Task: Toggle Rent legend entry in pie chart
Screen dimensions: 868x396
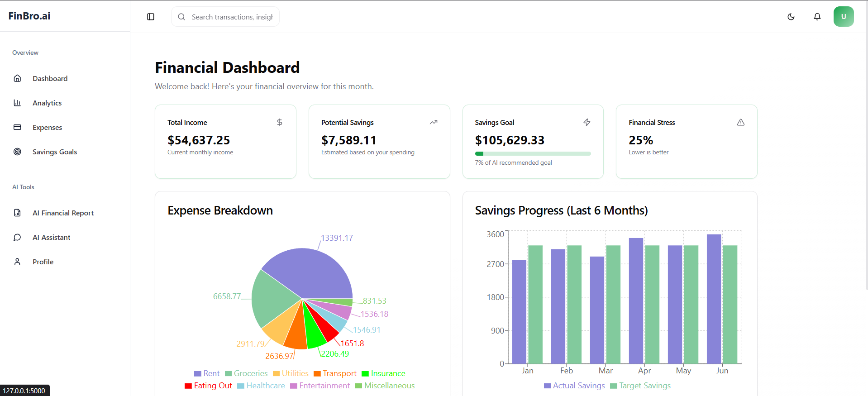Action: (x=207, y=373)
